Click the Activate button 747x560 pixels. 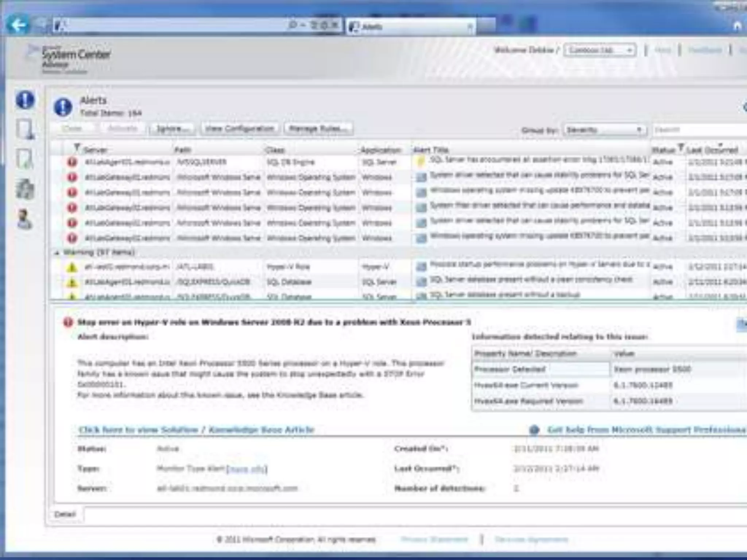[x=123, y=129]
